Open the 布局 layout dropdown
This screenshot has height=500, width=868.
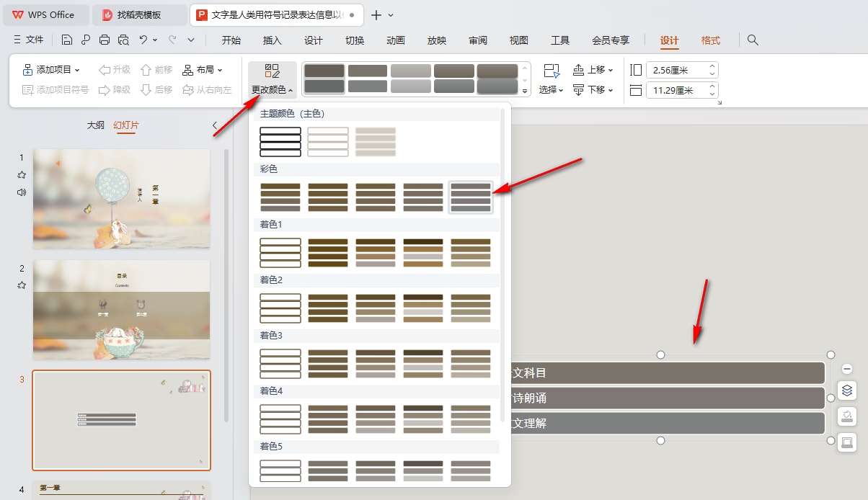(203, 70)
